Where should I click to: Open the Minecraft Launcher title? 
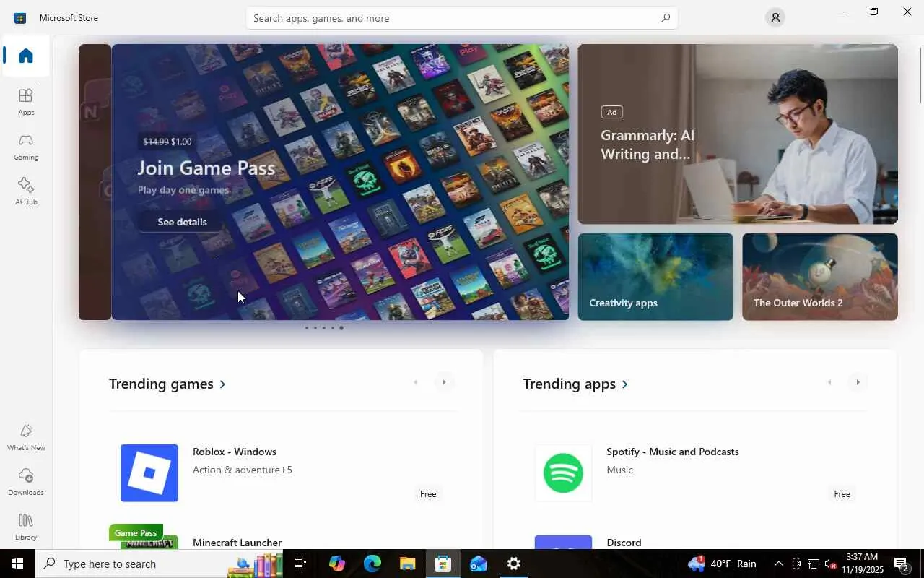(x=237, y=543)
